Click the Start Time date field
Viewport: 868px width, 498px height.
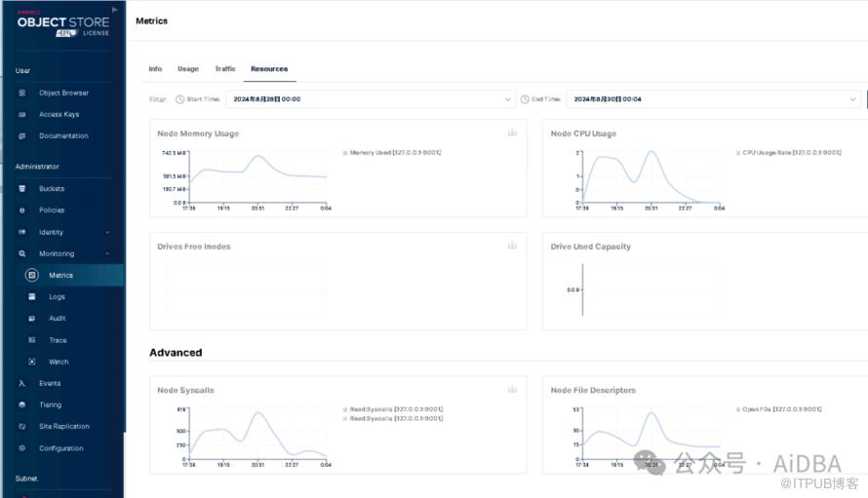[x=361, y=99]
